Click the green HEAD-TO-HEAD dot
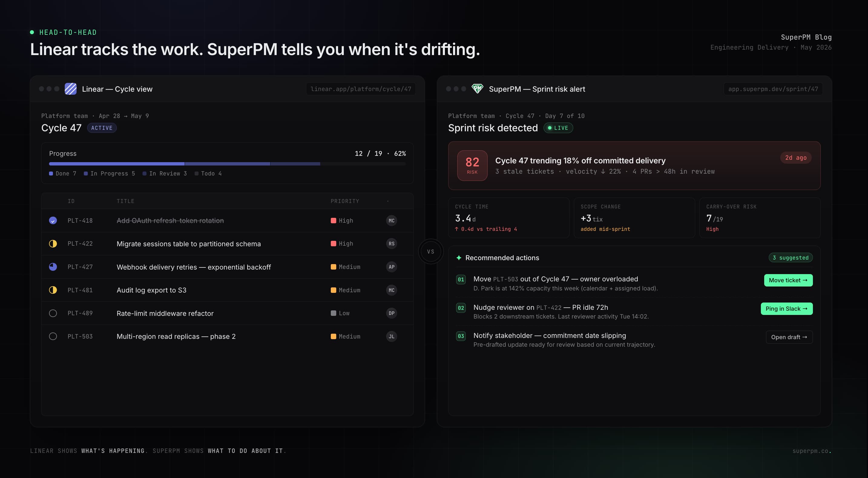Image resolution: width=868 pixels, height=478 pixels. (32, 32)
